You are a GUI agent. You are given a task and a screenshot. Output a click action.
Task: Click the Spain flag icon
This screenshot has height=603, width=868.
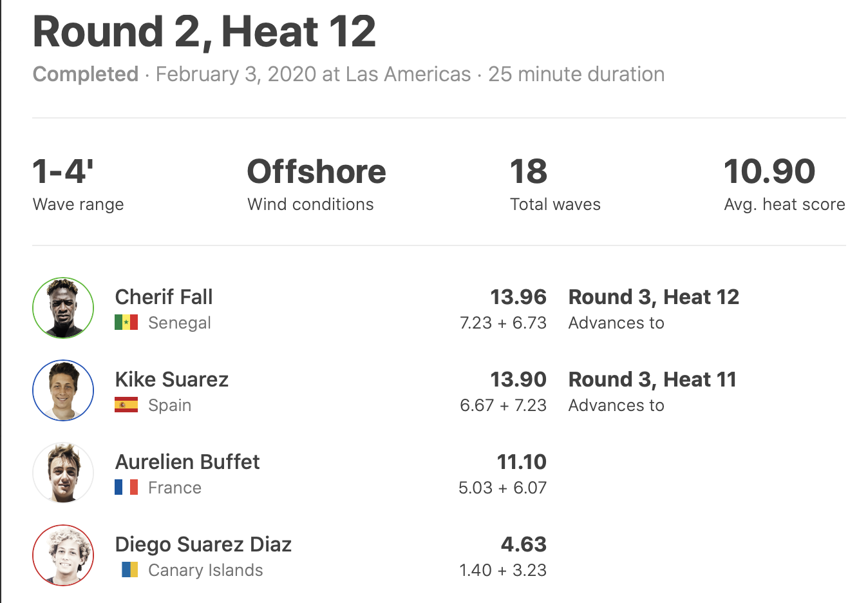click(x=126, y=405)
